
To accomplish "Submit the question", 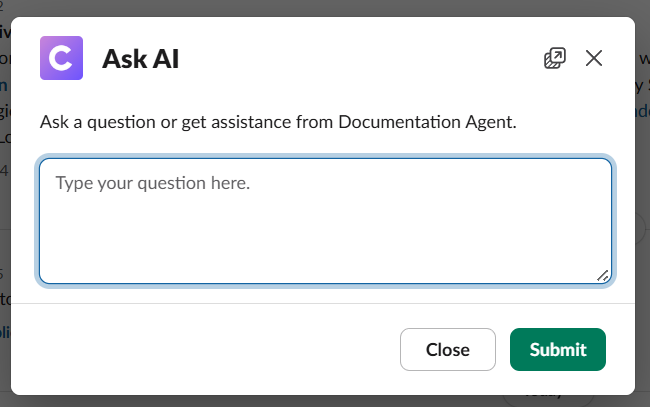I will 557,349.
